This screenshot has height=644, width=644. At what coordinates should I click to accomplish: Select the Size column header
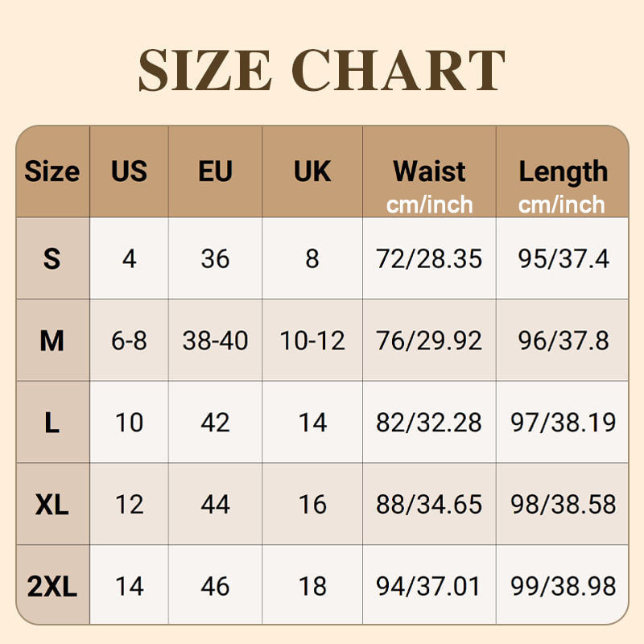52,171
